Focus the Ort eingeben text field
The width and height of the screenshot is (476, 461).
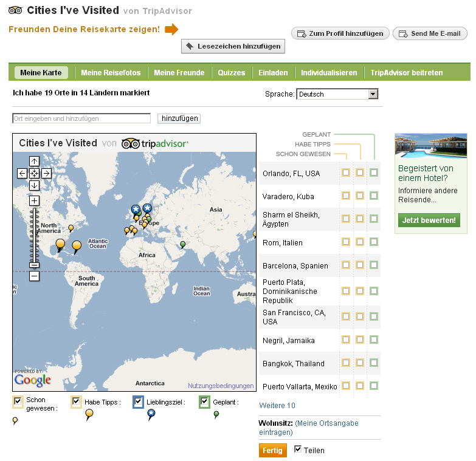81,118
